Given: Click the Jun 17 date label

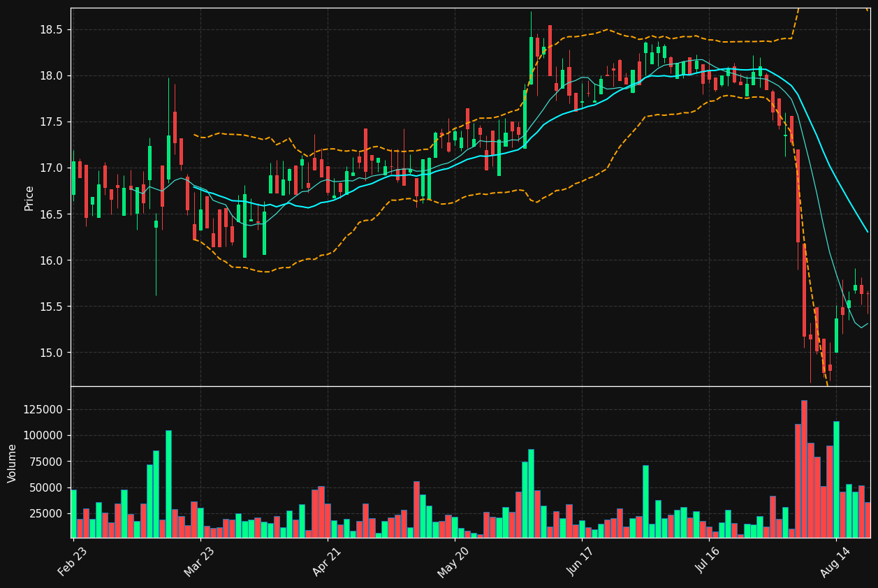Looking at the screenshot, I should (581, 561).
